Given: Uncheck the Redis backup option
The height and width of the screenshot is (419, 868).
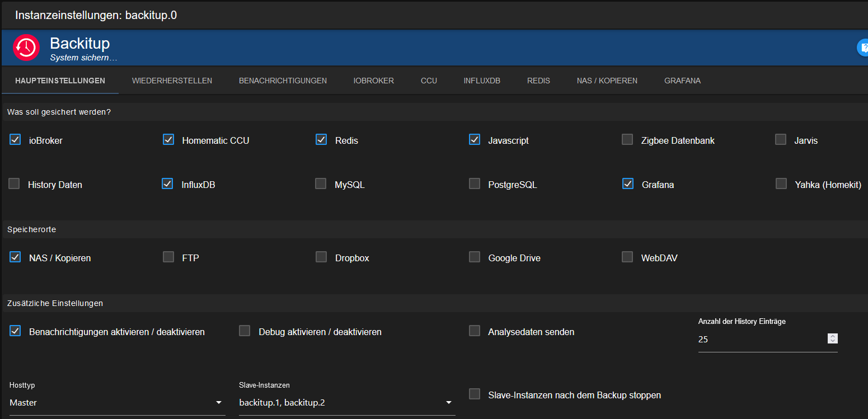Looking at the screenshot, I should point(321,140).
